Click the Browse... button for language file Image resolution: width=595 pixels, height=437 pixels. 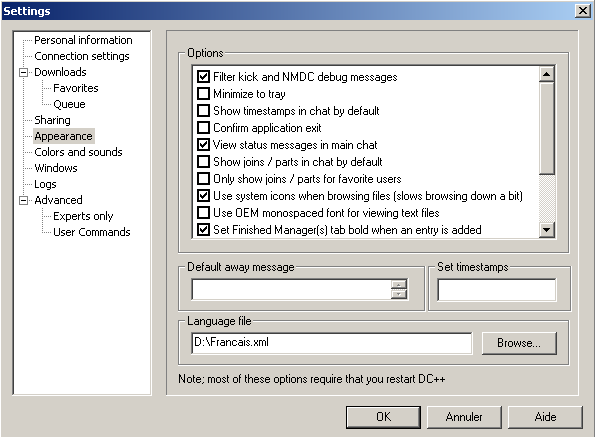click(x=519, y=343)
